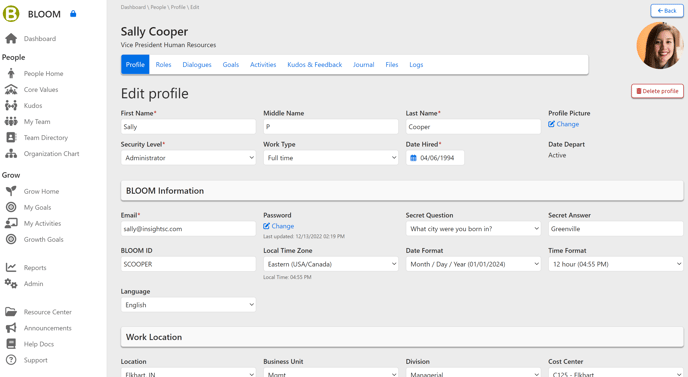Click Change link for Profile Picture
The image size is (688, 377).
[568, 124]
